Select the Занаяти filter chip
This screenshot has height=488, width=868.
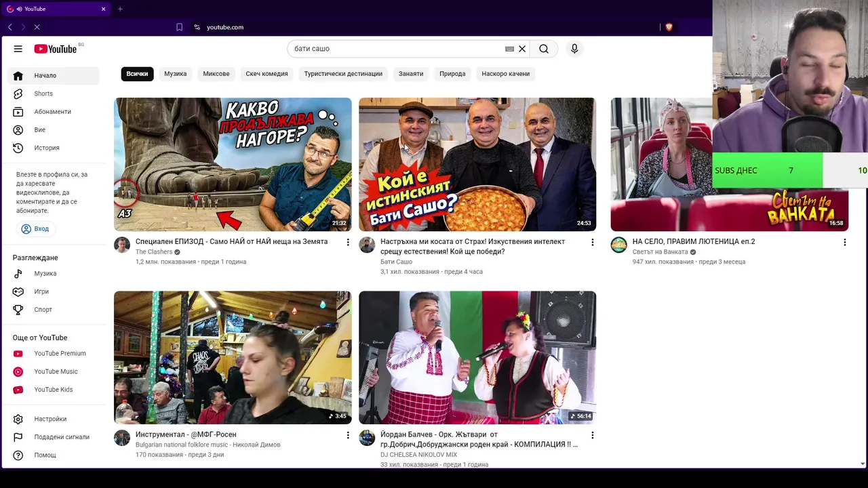411,74
